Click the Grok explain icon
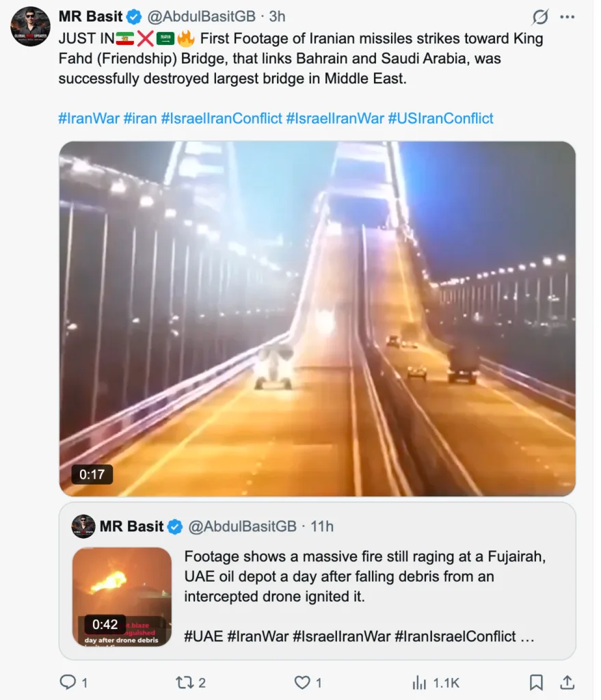Screen dimensions: 601x700 (x=540, y=17)
